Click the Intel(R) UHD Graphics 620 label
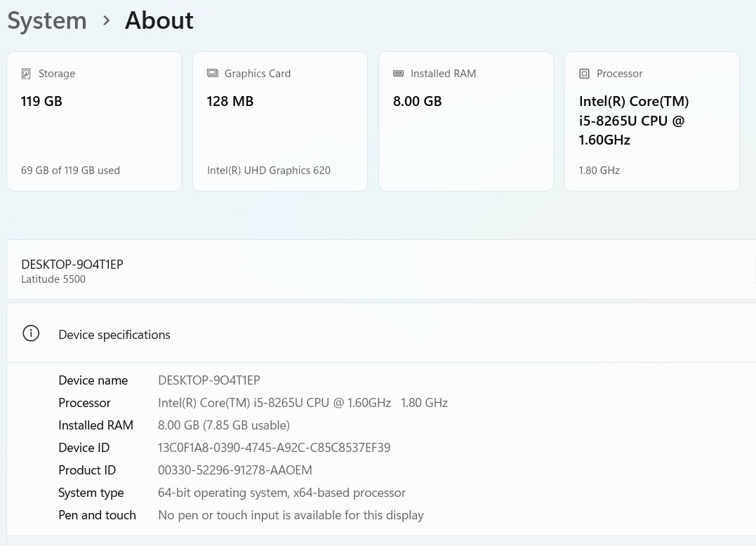The height and width of the screenshot is (546, 756). click(x=268, y=171)
